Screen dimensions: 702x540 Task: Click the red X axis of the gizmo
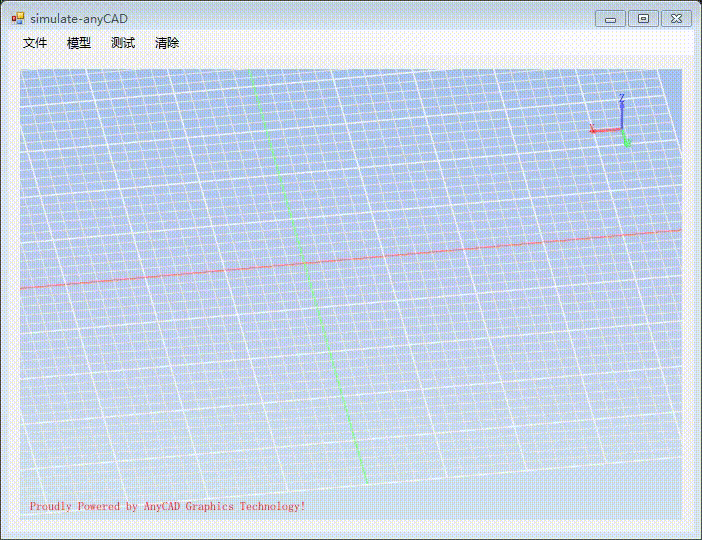tap(603, 130)
